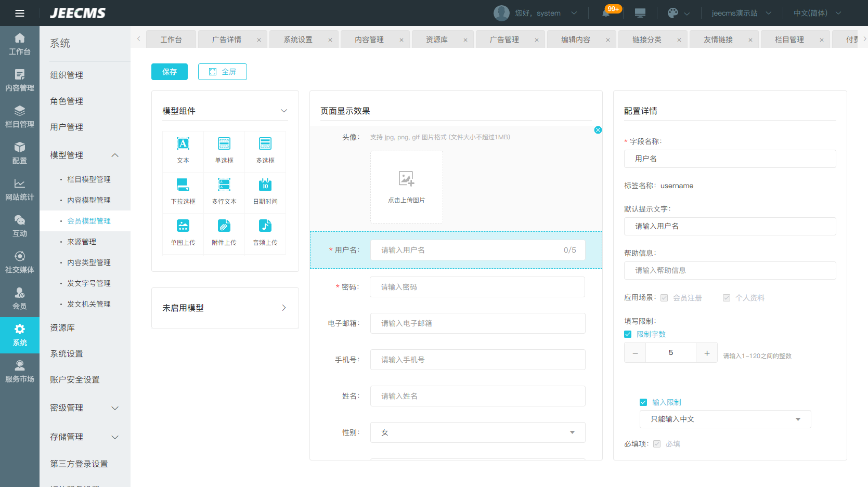868x487 pixels.
Task: Toggle the 个人资料 checkbox
Action: click(727, 298)
